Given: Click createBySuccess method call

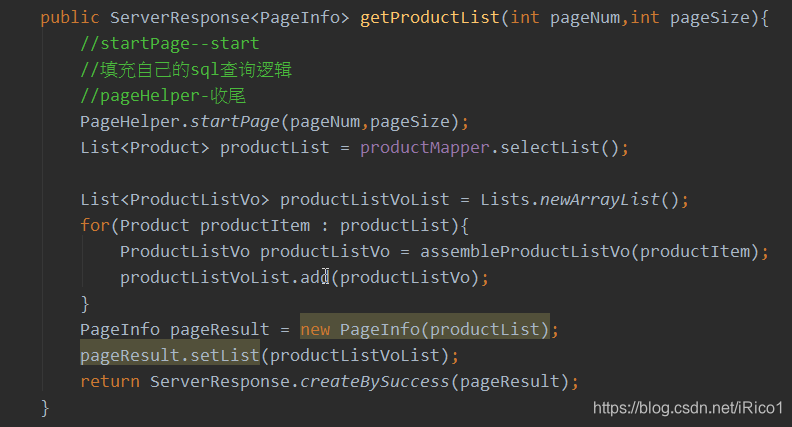Looking at the screenshot, I should click(x=374, y=382).
